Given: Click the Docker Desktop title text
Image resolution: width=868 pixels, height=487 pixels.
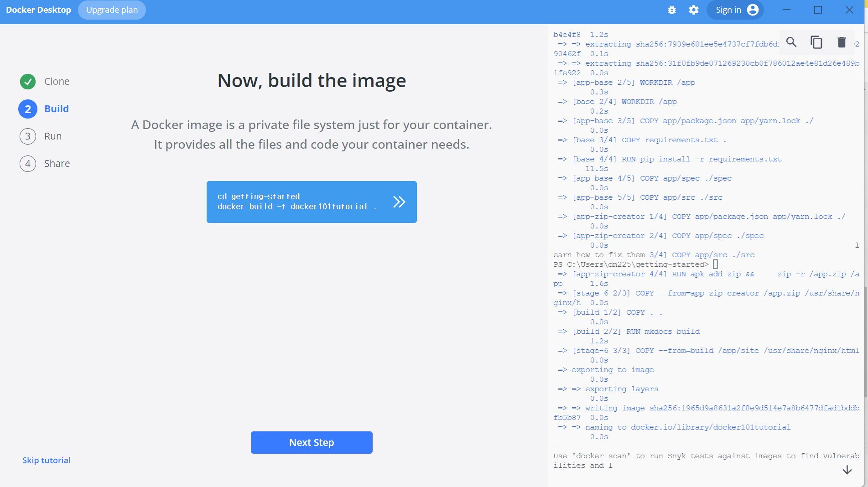Looking at the screenshot, I should [x=39, y=10].
